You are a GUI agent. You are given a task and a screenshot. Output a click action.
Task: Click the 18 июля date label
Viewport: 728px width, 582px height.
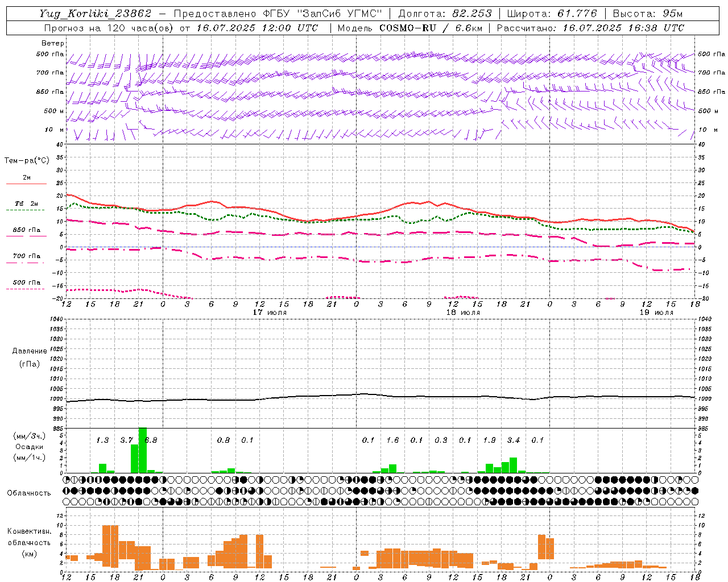click(x=463, y=313)
